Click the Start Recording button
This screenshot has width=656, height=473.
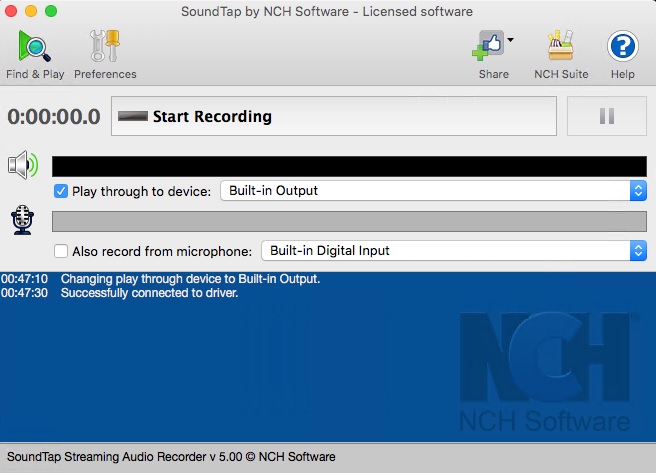pos(334,116)
